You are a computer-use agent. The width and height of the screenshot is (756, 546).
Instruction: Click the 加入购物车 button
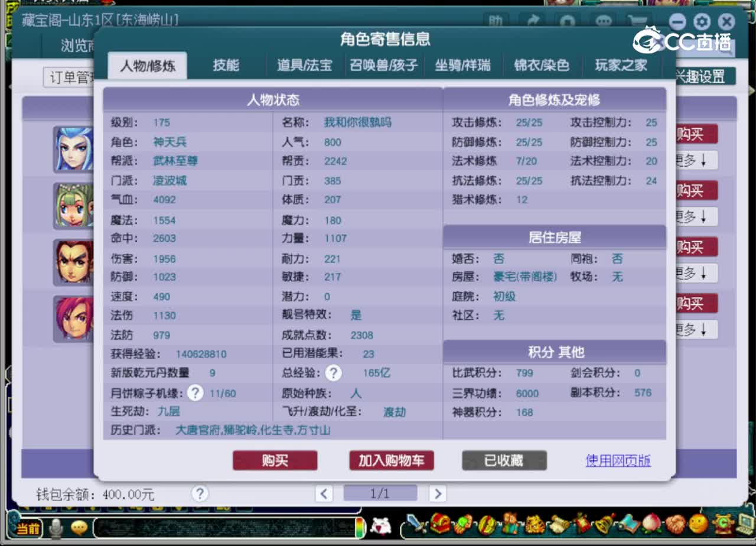point(391,461)
